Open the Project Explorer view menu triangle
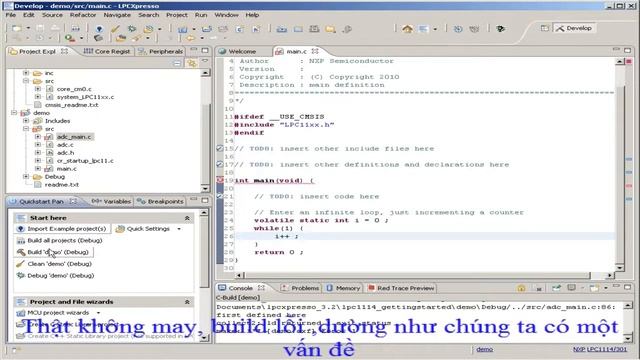This screenshot has width=640, height=360. click(x=205, y=62)
